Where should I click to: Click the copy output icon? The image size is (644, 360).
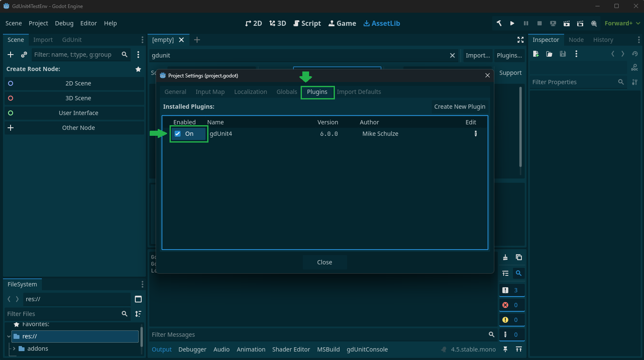point(519,257)
